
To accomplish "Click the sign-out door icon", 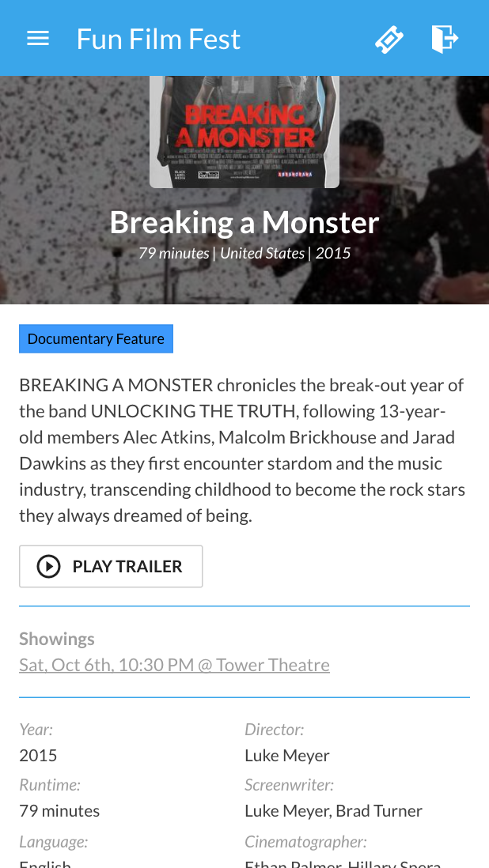I will [445, 39].
